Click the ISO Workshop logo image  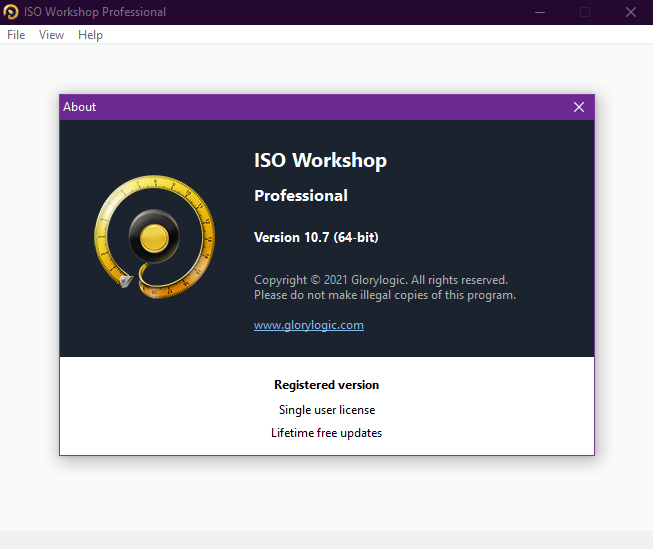pos(155,237)
